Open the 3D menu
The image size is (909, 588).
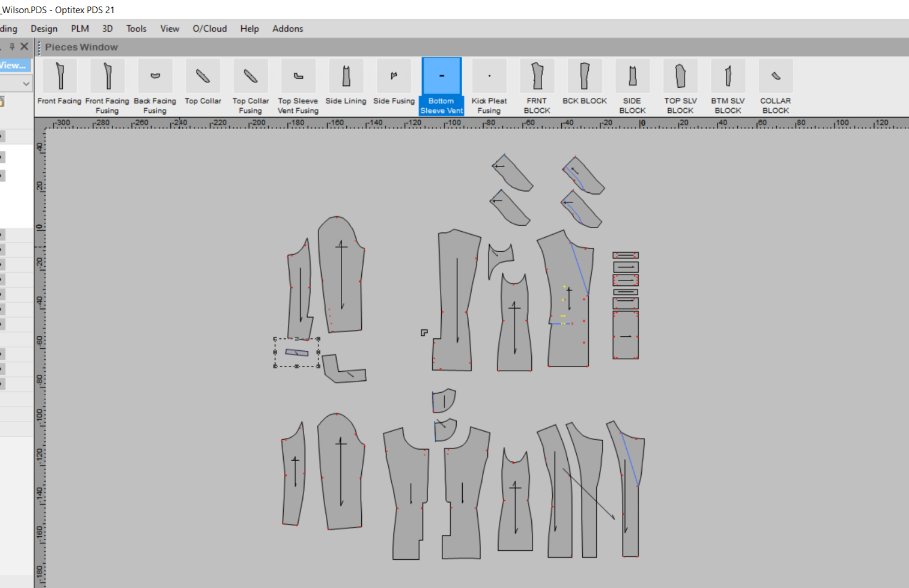[107, 29]
